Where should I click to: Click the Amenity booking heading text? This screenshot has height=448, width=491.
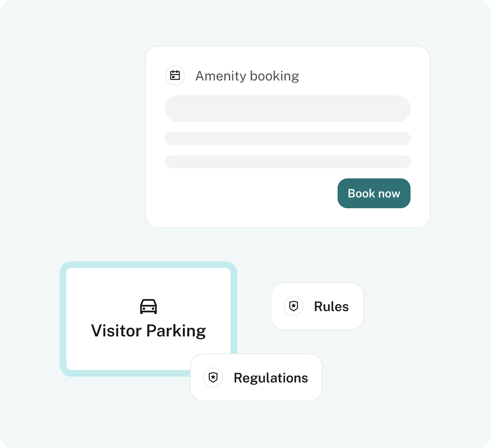[247, 76]
